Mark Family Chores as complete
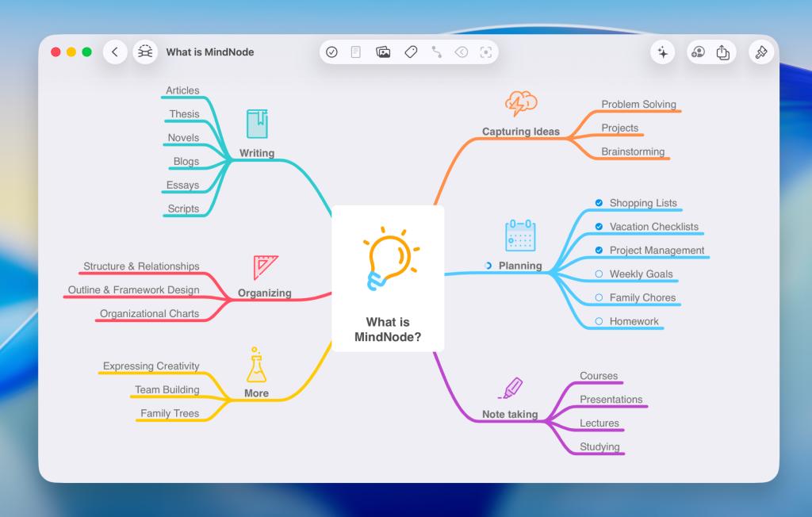The width and height of the screenshot is (812, 517). point(598,297)
